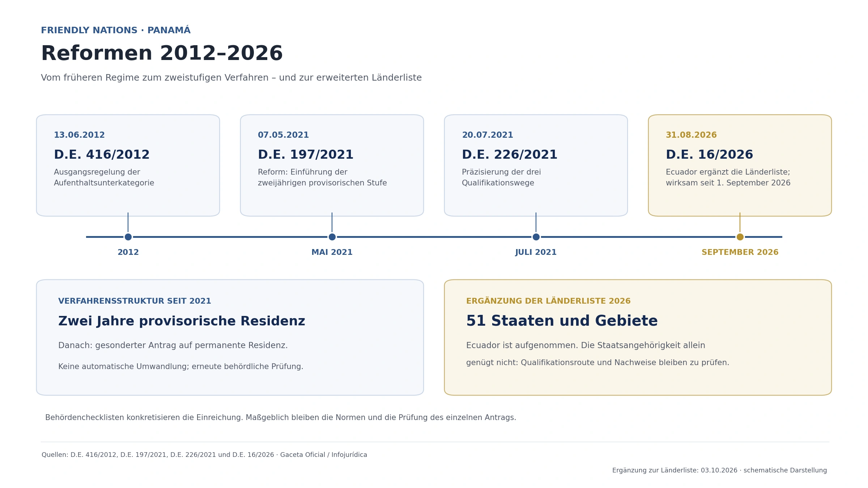Screen dimensions: 868x488
Task: Click the 'JULI 2021' timeline label
Action: (536, 252)
